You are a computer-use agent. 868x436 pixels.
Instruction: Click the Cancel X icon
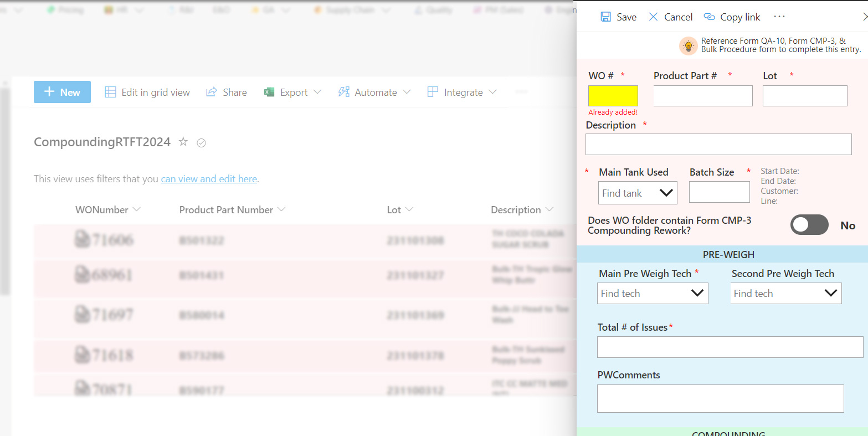pos(654,17)
